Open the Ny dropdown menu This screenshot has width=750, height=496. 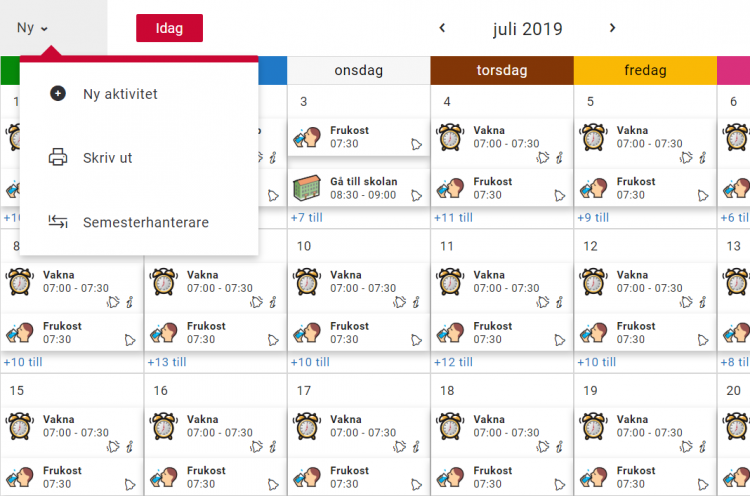pos(32,28)
